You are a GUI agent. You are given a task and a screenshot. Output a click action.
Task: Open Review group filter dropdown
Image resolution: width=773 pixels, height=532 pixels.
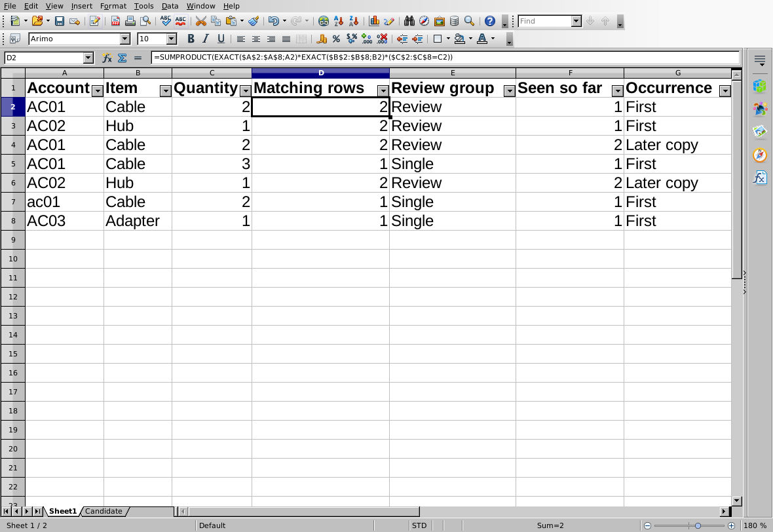(x=509, y=90)
